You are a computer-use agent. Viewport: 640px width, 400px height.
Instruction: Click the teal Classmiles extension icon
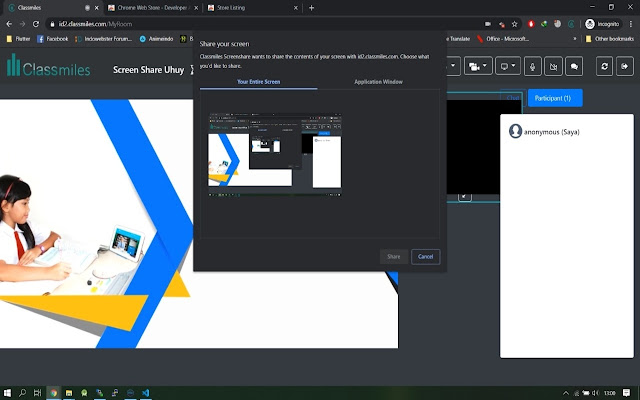point(571,24)
